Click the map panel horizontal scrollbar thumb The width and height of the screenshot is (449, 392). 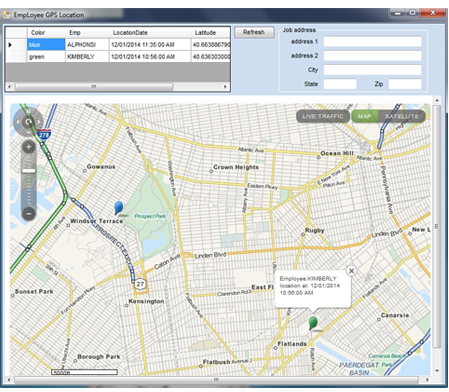click(x=216, y=380)
